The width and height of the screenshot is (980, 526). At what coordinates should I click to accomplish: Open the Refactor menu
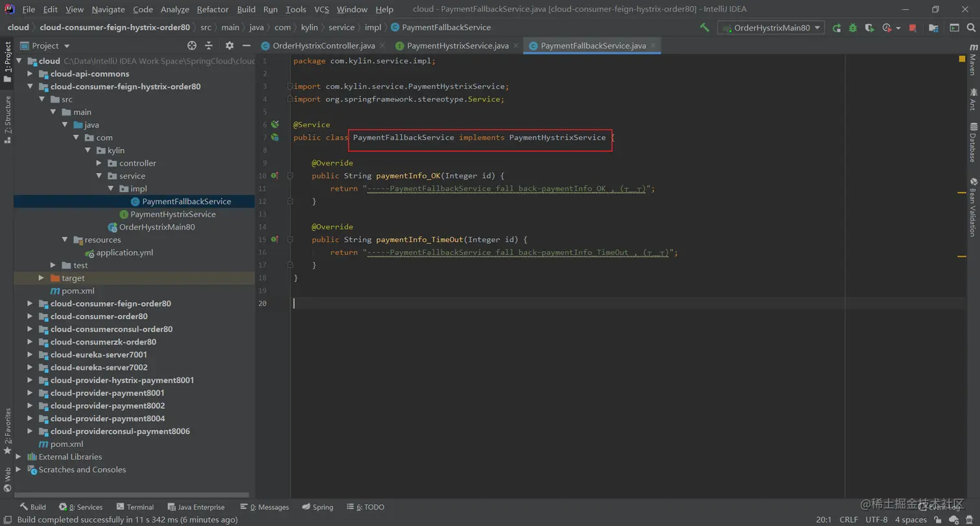click(x=213, y=9)
